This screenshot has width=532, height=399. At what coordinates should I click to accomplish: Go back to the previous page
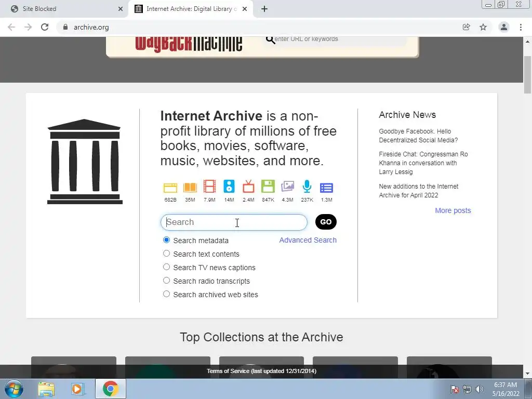[x=11, y=27]
